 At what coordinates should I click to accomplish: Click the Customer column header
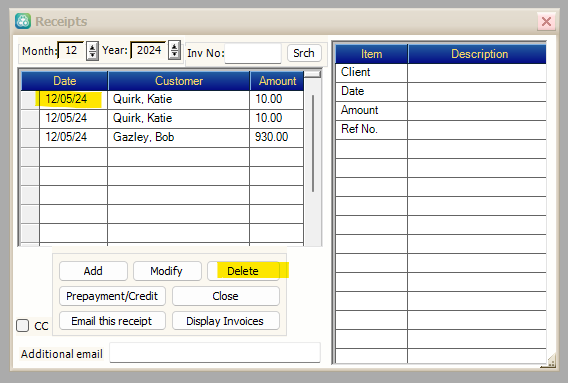pyautogui.click(x=179, y=81)
